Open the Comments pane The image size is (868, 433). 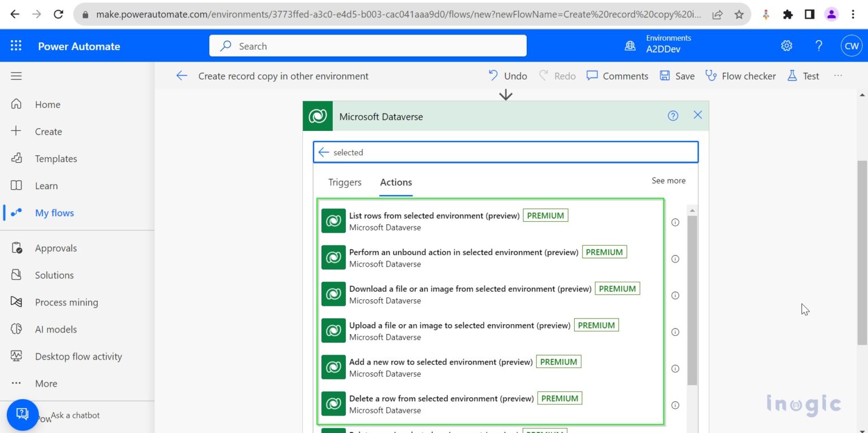617,76
